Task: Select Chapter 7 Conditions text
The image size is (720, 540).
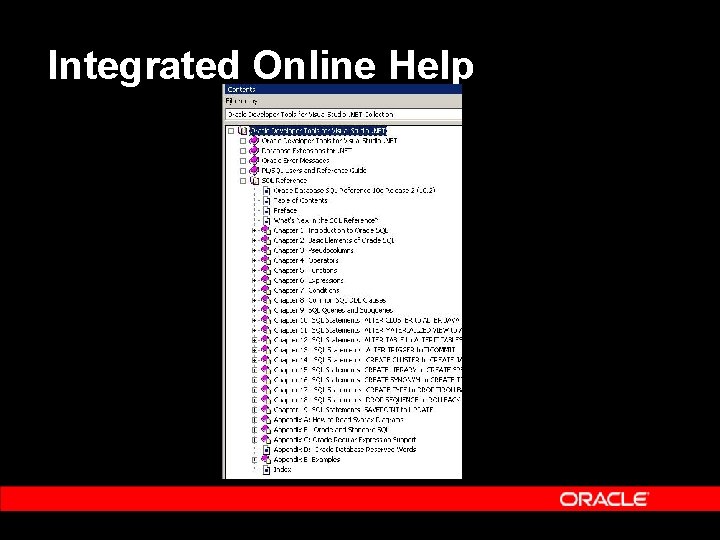Action: coord(306,291)
